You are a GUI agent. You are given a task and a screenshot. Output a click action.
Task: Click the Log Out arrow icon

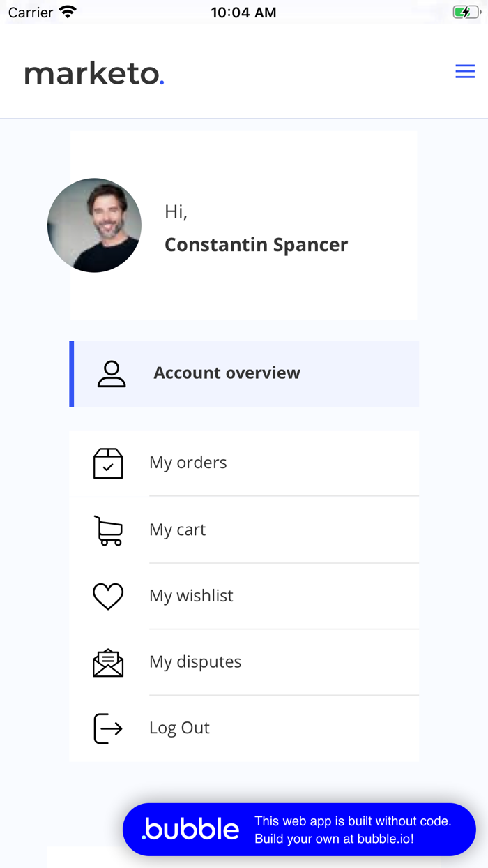[108, 728]
